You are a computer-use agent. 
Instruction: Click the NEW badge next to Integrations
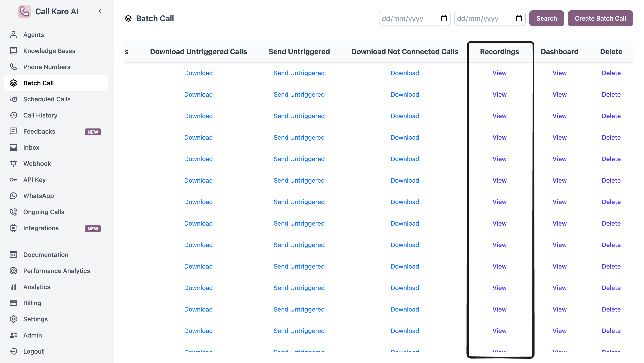[93, 228]
